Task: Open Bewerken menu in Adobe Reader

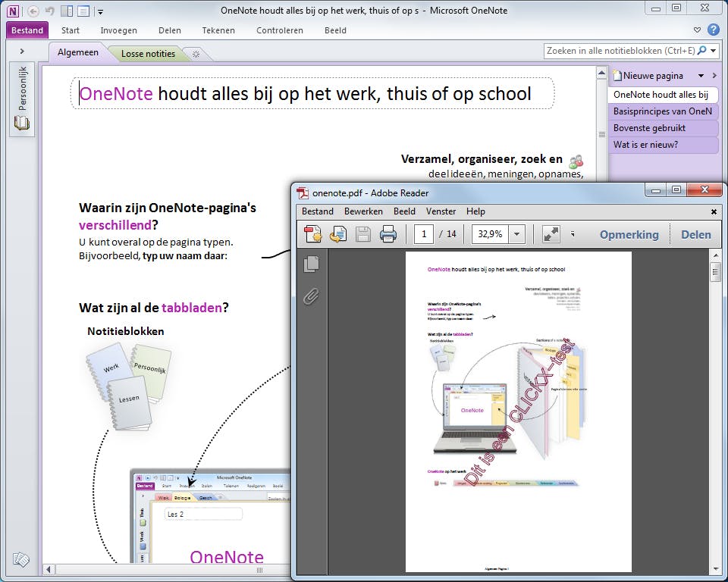Action: click(x=363, y=211)
